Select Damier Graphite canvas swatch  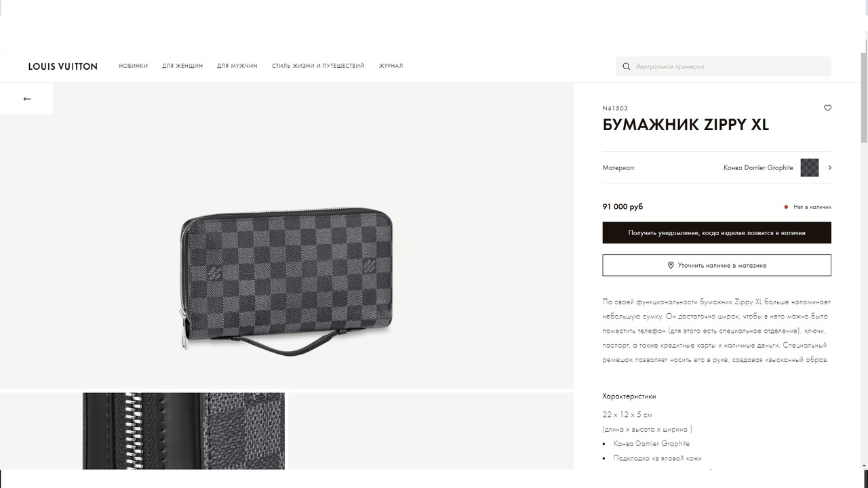point(809,167)
